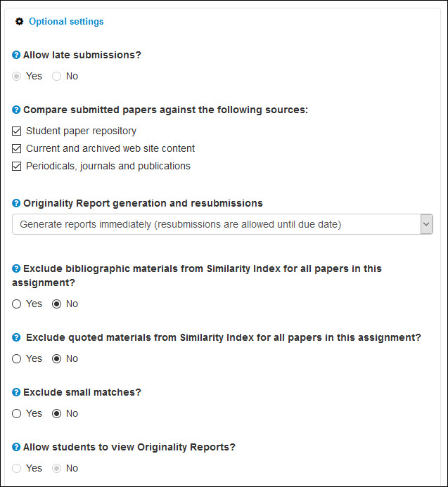Toggle Current and archived web site content
Screen dimensions: 448x487
17,149
